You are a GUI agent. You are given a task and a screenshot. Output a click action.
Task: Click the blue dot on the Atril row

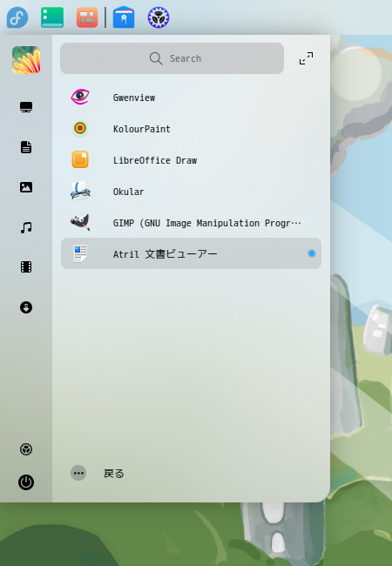[312, 253]
